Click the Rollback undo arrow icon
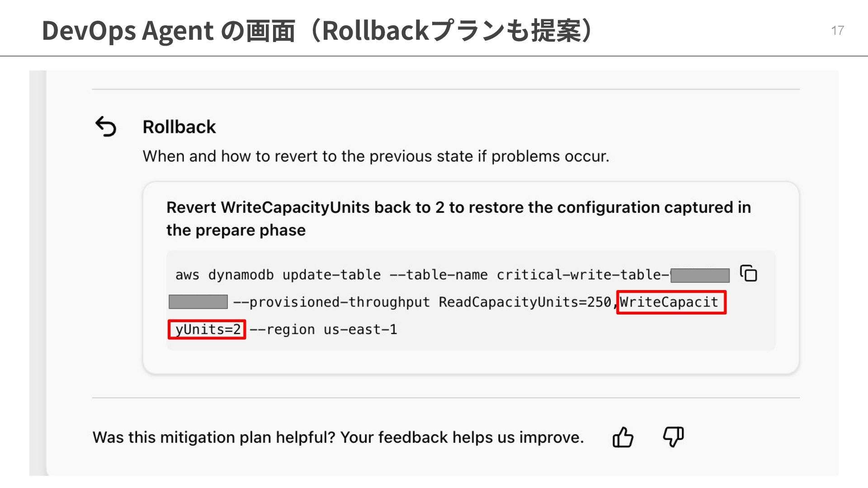The height and width of the screenshot is (488, 868). 106,127
